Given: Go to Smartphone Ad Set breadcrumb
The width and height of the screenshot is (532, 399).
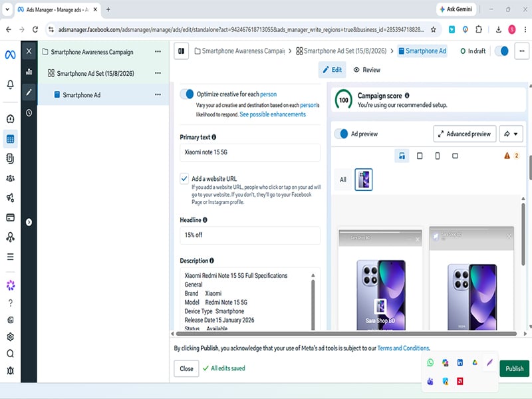Looking at the screenshot, I should click(x=341, y=51).
